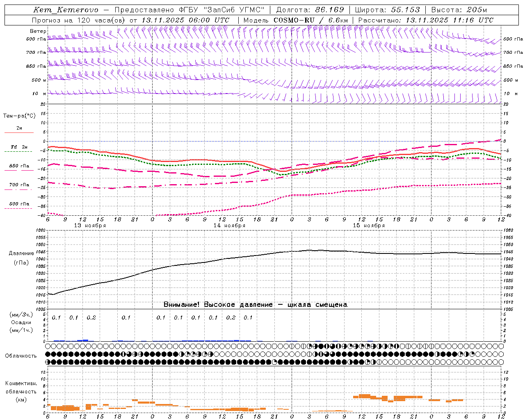Screen dimensions: 525x420
Task: Click the "500 гПа" legend entry in temperature panel
Action: pyautogui.click(x=19, y=204)
